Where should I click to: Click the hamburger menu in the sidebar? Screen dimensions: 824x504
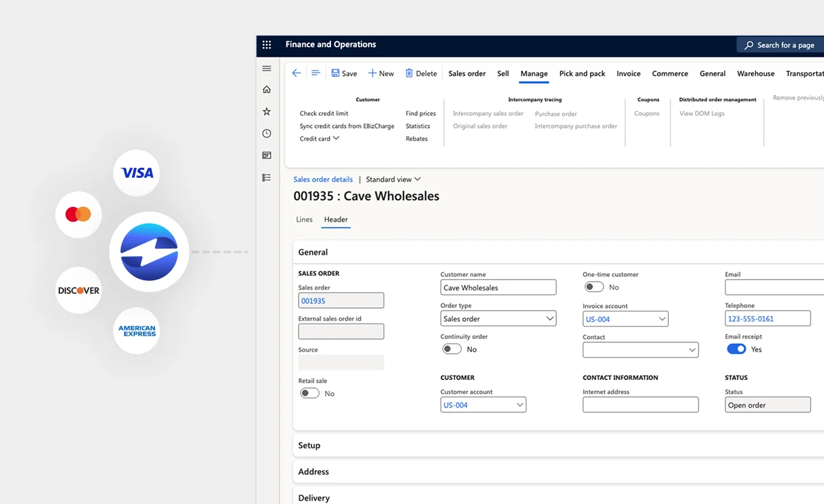click(266, 68)
